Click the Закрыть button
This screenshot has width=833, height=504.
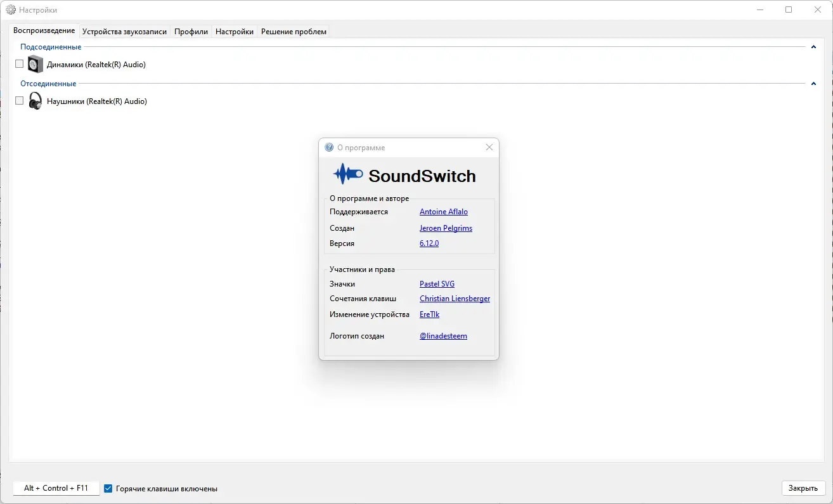click(804, 488)
